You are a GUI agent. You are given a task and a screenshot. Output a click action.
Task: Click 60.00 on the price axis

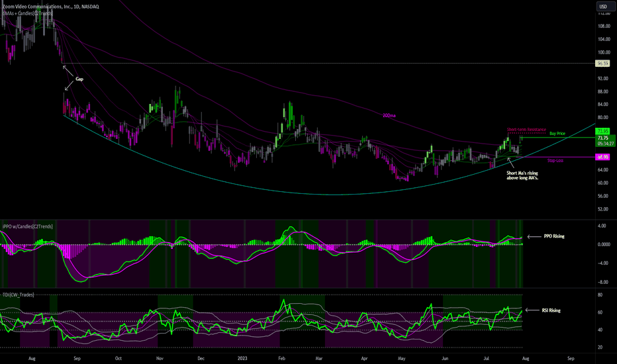[603, 183]
